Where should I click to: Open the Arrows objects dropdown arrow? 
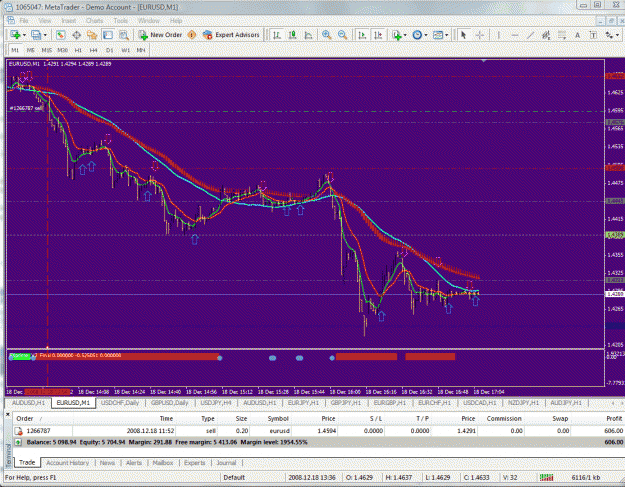pos(617,35)
